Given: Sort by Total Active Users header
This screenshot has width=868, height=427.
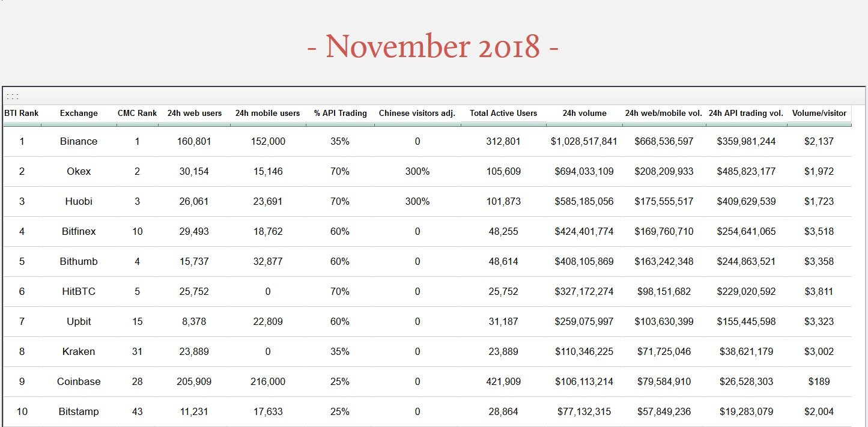Looking at the screenshot, I should coord(503,113).
